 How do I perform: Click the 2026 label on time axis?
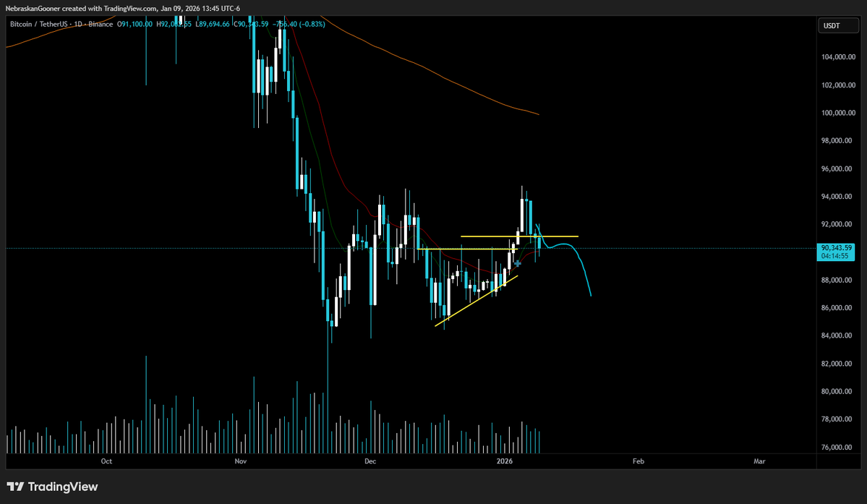click(x=504, y=461)
